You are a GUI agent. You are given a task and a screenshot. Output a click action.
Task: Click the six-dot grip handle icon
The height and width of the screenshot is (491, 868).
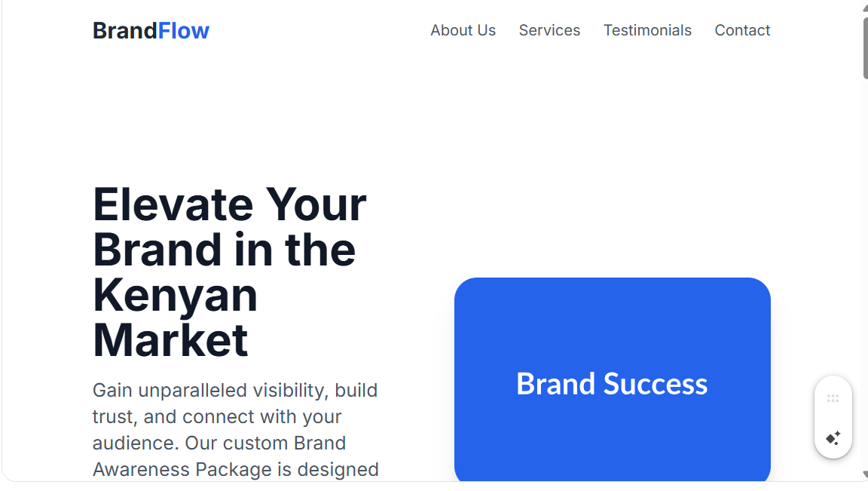(833, 398)
